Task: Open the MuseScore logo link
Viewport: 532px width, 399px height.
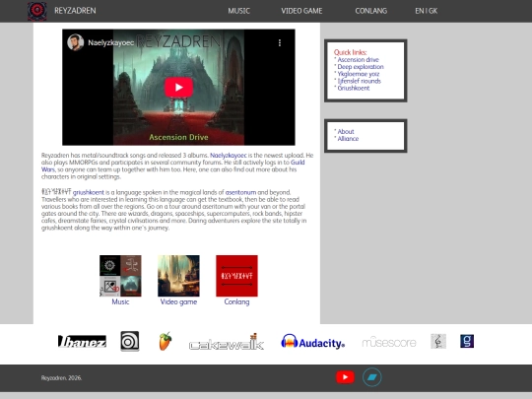Action: (x=389, y=342)
